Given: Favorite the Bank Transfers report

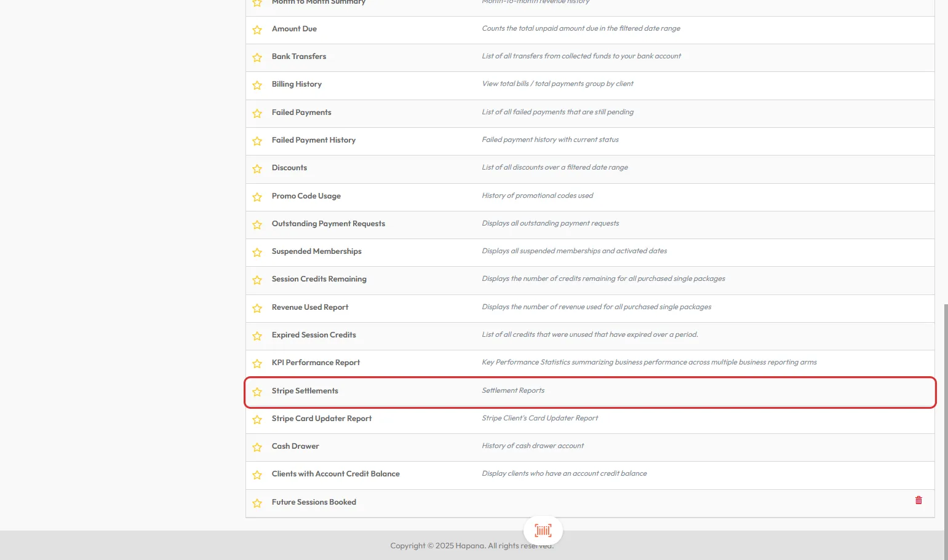Looking at the screenshot, I should pos(257,57).
